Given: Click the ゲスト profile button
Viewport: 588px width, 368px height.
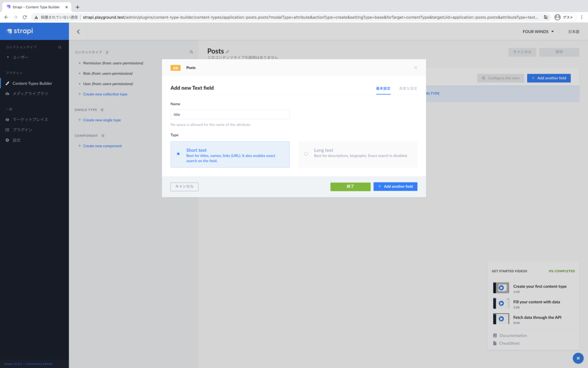Looking at the screenshot, I should pos(564,17).
